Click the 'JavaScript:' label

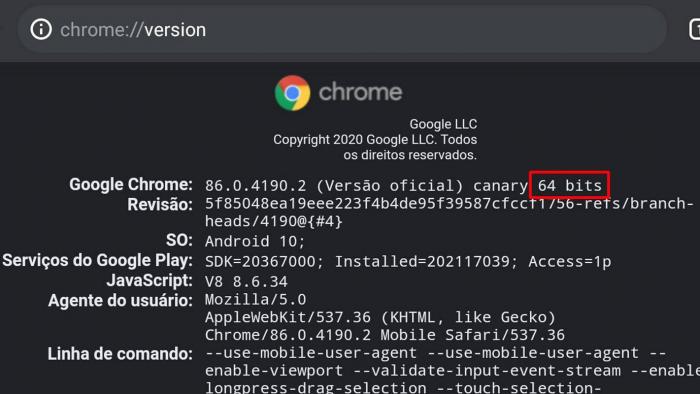coord(150,280)
